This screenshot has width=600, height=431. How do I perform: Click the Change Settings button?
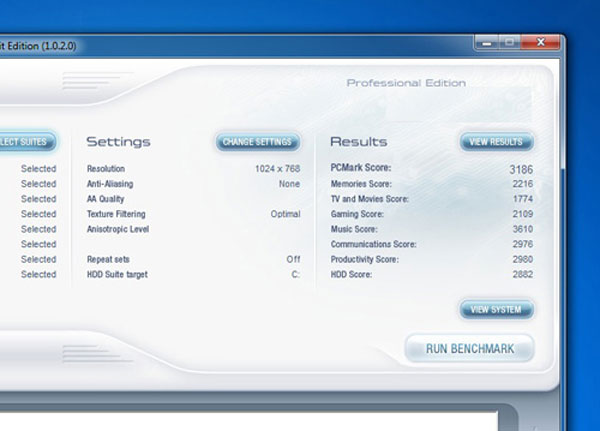(x=258, y=142)
